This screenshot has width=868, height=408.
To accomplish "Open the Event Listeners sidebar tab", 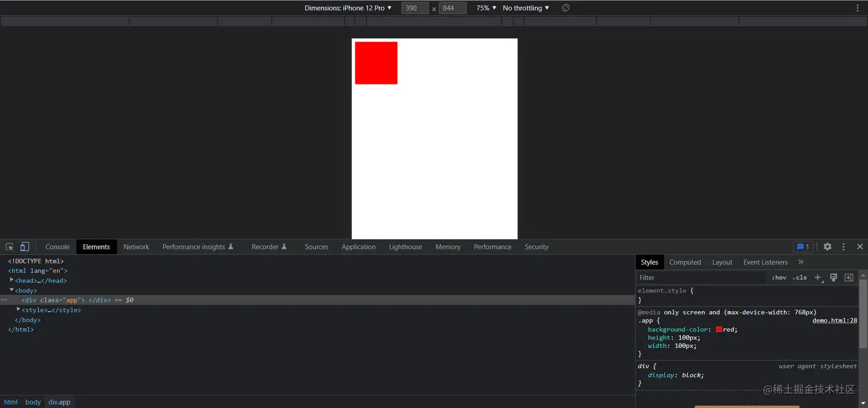I will click(765, 262).
